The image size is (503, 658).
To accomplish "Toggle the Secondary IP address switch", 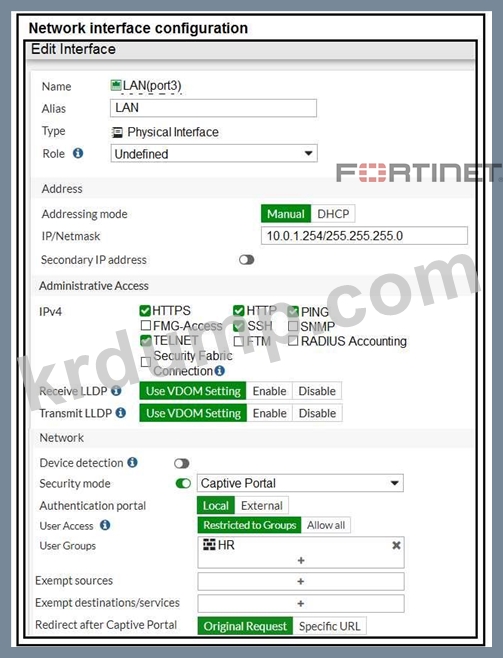I will [246, 260].
